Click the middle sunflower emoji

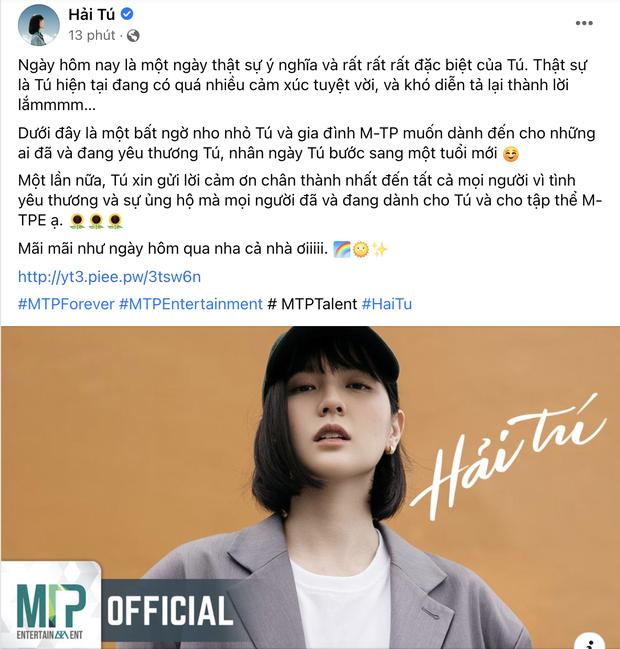click(x=96, y=221)
